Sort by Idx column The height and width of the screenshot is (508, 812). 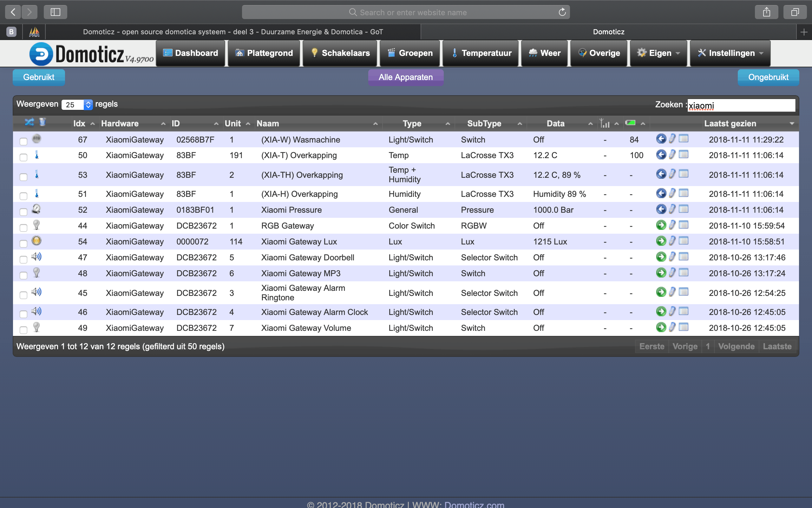pos(84,123)
